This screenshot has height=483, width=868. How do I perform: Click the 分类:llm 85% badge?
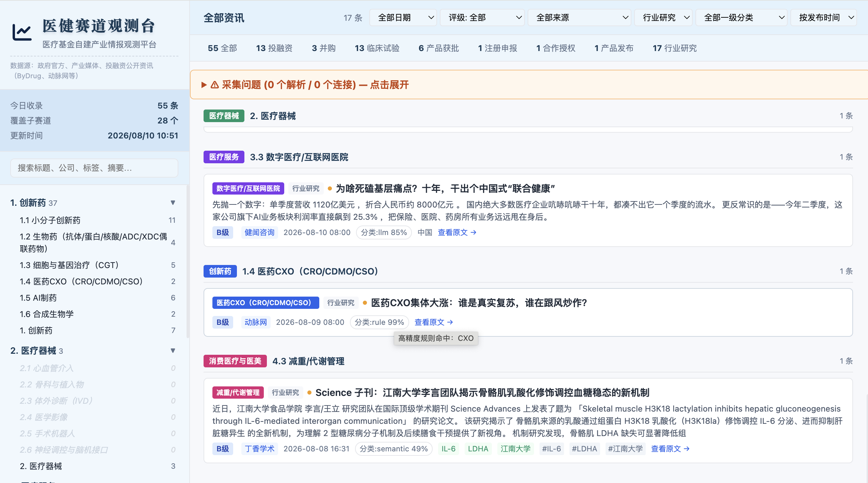(384, 233)
